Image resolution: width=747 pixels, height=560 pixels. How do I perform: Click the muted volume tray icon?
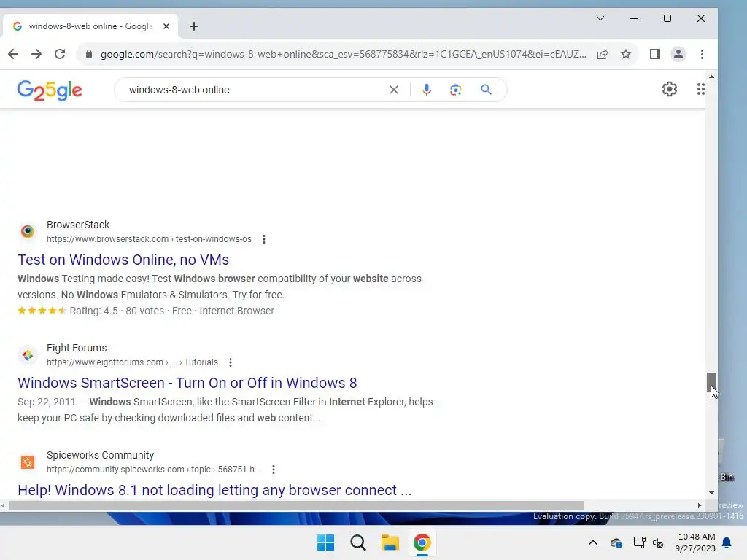coord(658,542)
